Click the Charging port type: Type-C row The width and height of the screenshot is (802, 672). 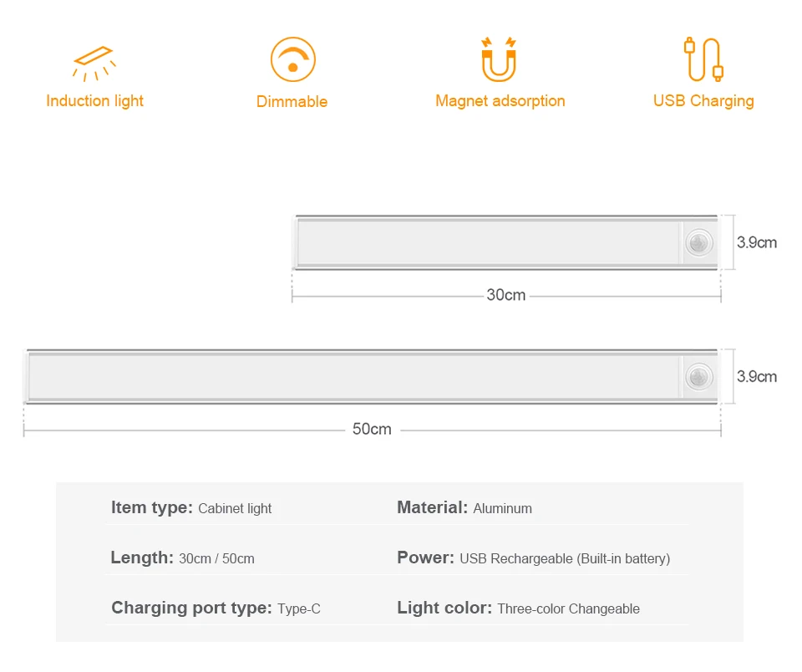(216, 608)
